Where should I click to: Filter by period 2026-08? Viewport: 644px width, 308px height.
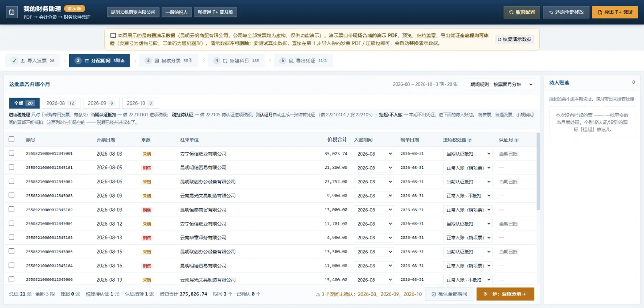click(x=61, y=103)
